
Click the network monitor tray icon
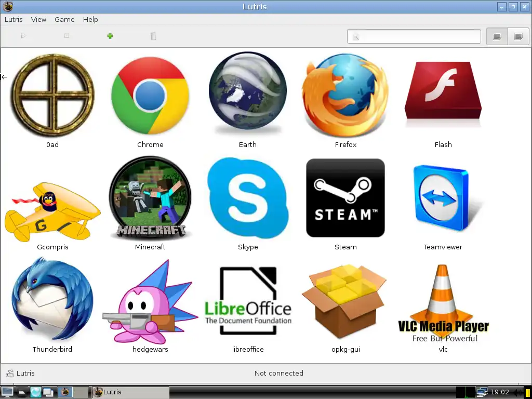coord(482,392)
